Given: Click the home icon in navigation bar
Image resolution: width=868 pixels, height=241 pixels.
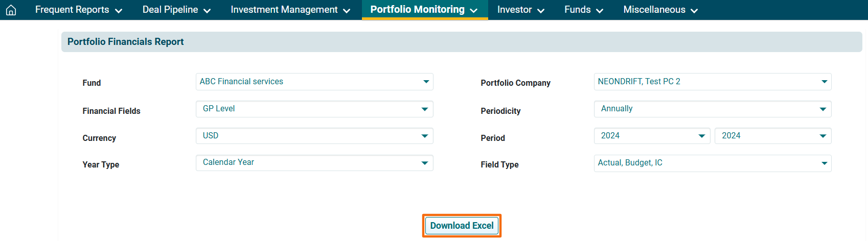Looking at the screenshot, I should (11, 10).
